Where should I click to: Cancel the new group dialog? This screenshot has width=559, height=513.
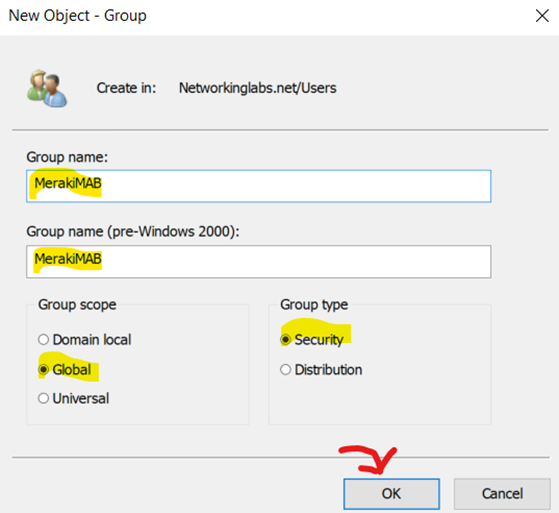(502, 494)
